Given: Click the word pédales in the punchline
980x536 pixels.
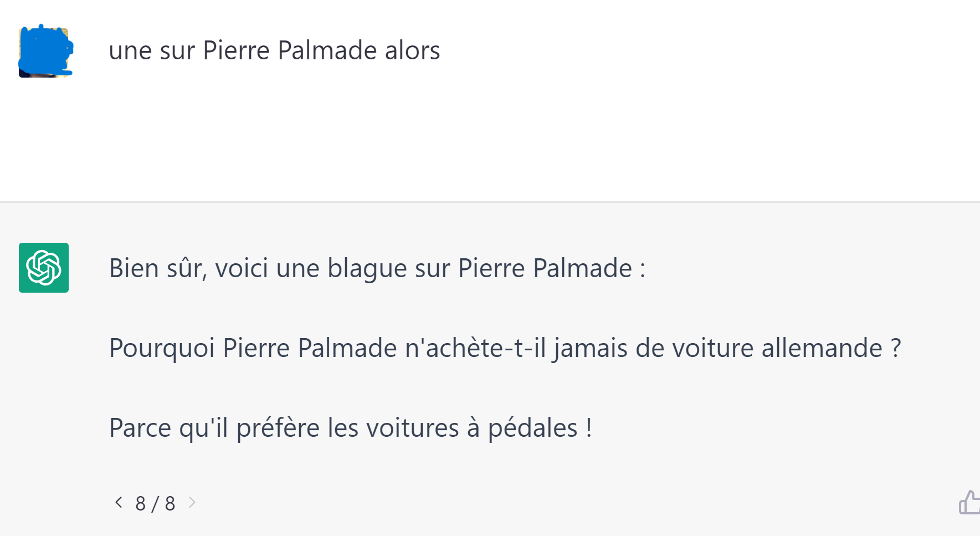Looking at the screenshot, I should (x=532, y=428).
